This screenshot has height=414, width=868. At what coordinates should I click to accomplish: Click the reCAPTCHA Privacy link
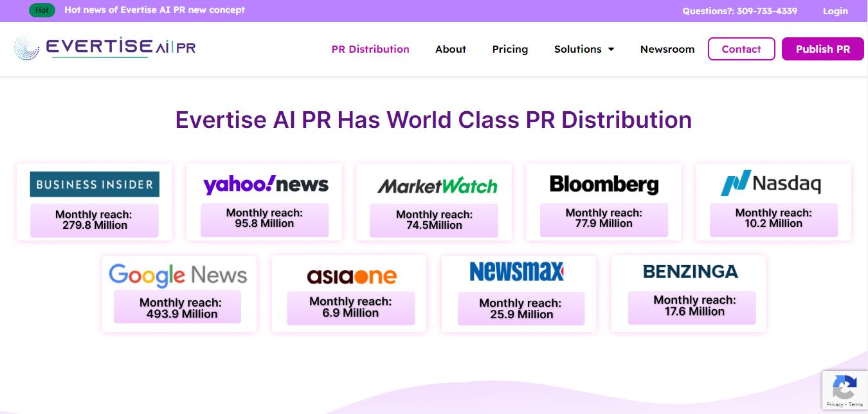[835, 404]
